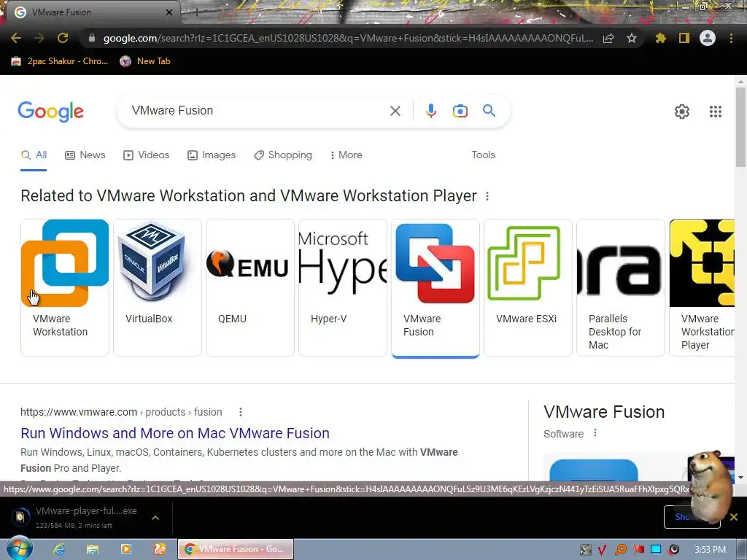Close the VMware Fusion browser tab
Image resolution: width=747 pixels, height=560 pixels.
click(169, 12)
